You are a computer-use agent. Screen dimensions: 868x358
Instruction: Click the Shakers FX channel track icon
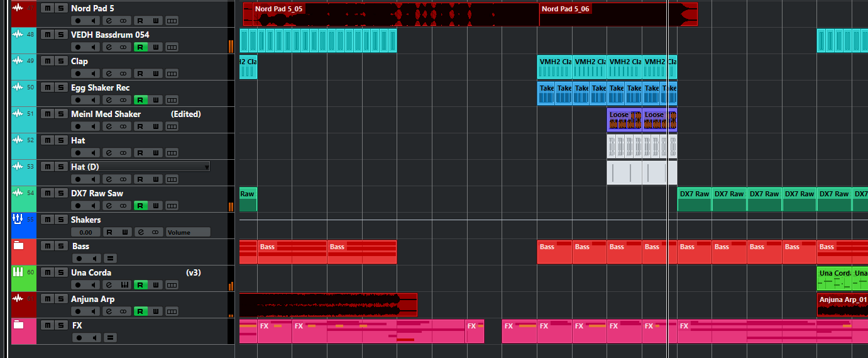[x=18, y=219]
